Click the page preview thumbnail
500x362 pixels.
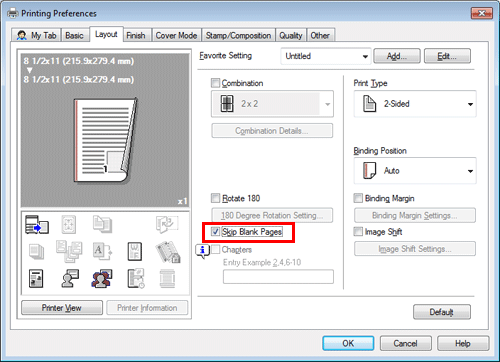(x=105, y=140)
